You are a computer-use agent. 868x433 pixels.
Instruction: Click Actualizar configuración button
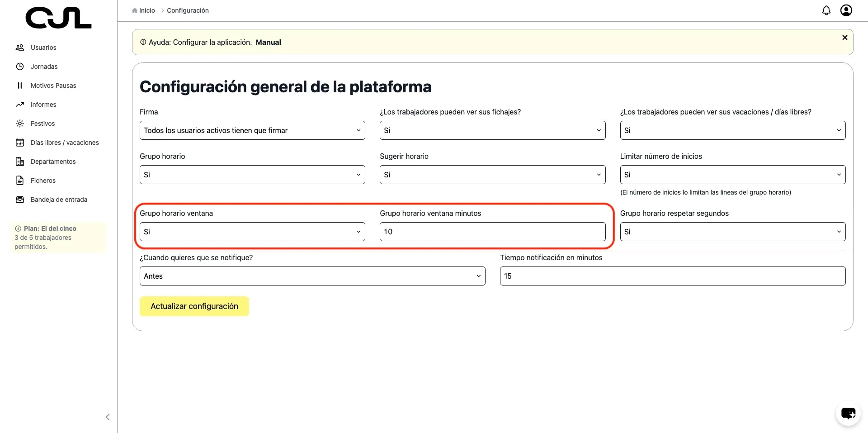click(x=194, y=306)
